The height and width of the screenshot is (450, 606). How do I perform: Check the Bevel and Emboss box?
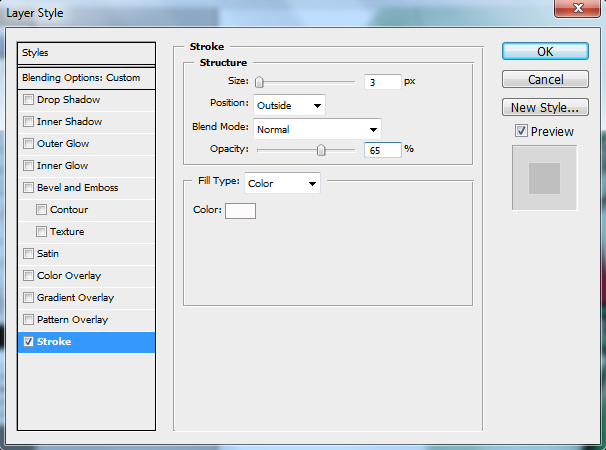[x=28, y=188]
